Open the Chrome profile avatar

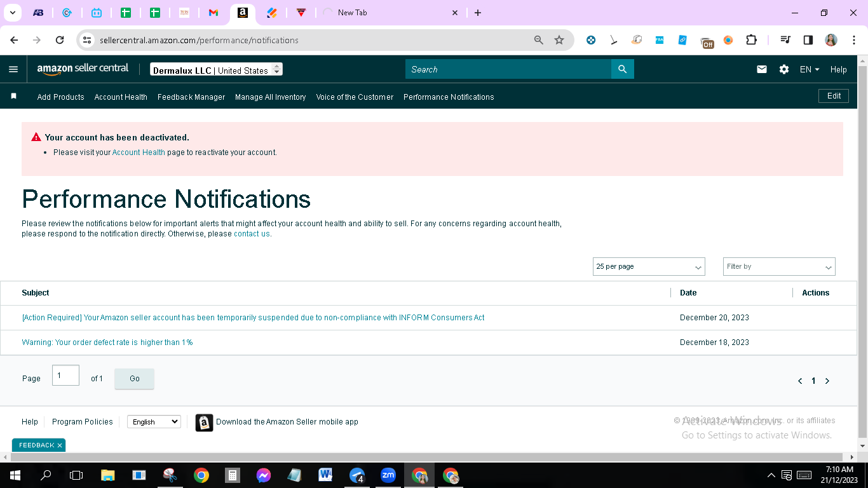click(x=831, y=40)
